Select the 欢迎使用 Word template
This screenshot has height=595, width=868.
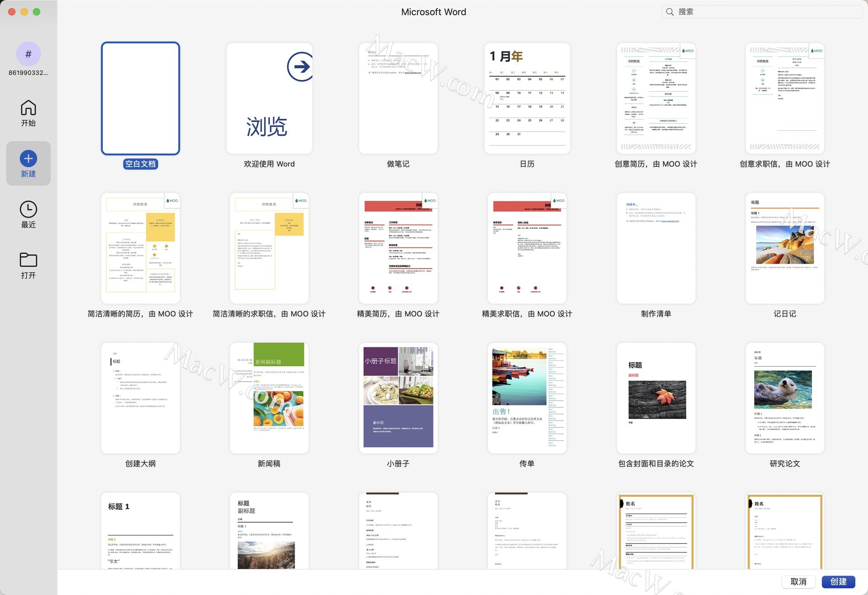click(x=269, y=99)
